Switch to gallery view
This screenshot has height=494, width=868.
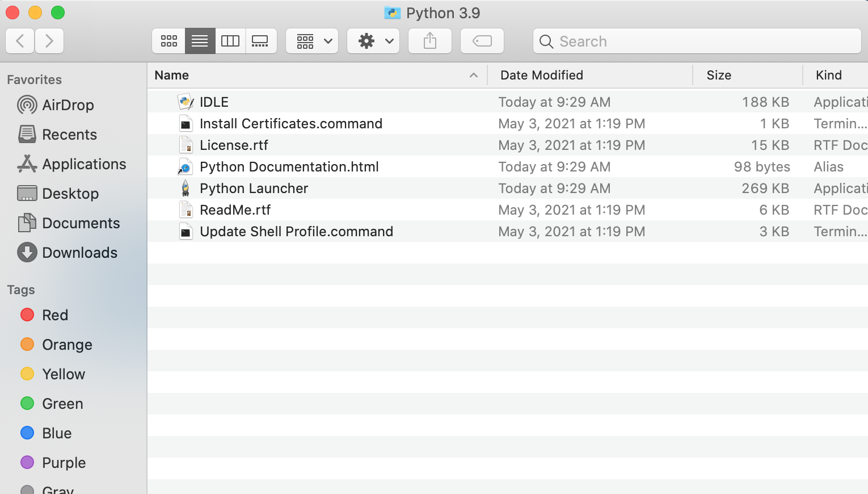point(261,41)
